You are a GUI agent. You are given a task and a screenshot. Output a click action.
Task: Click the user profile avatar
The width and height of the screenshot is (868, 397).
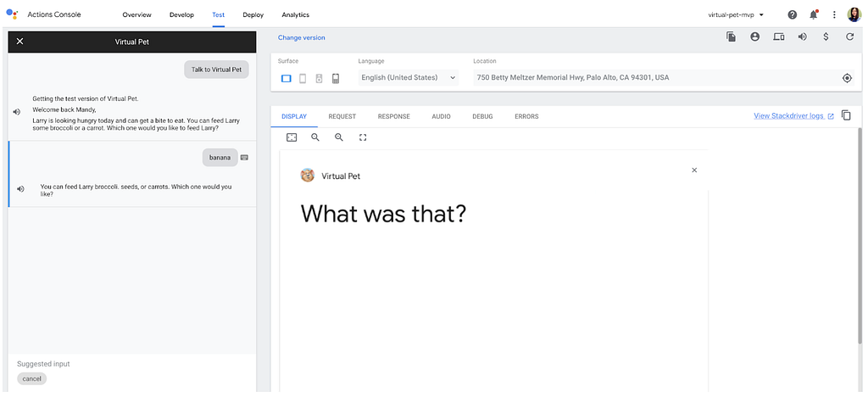pos(854,15)
